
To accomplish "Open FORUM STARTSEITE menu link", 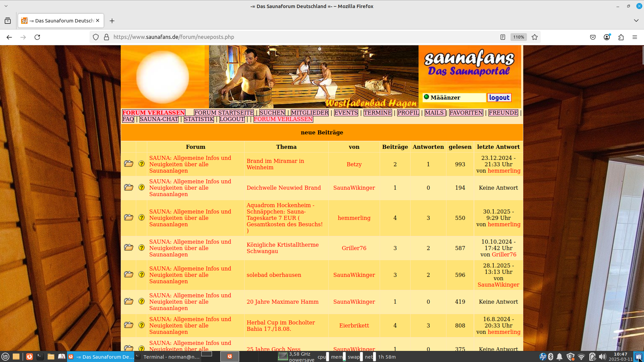I will pos(224,113).
